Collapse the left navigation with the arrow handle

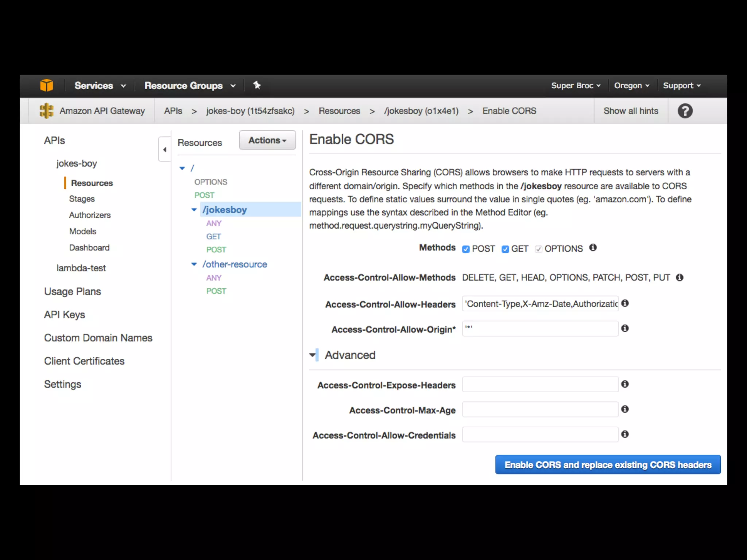[x=165, y=149]
